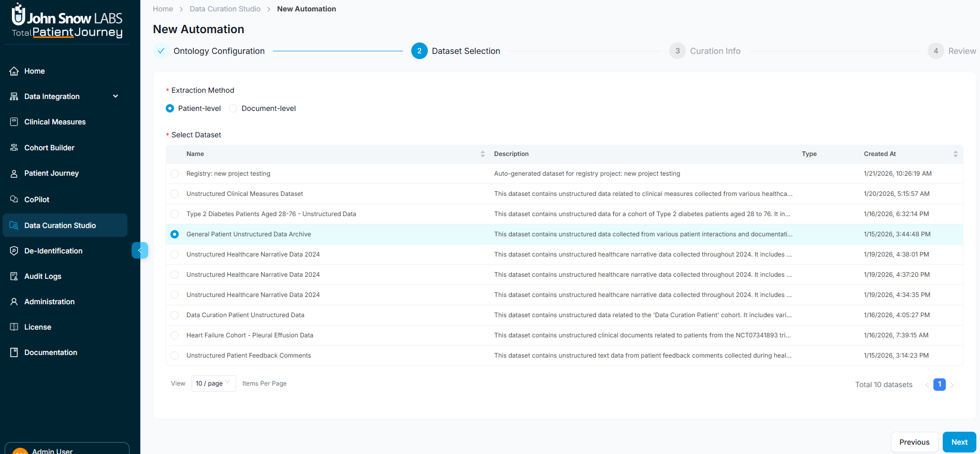Click page 1 pagination button

[940, 385]
